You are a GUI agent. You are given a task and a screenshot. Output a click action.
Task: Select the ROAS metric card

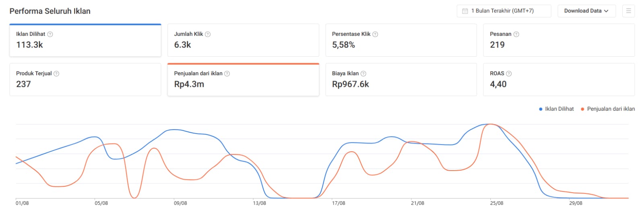click(559, 80)
